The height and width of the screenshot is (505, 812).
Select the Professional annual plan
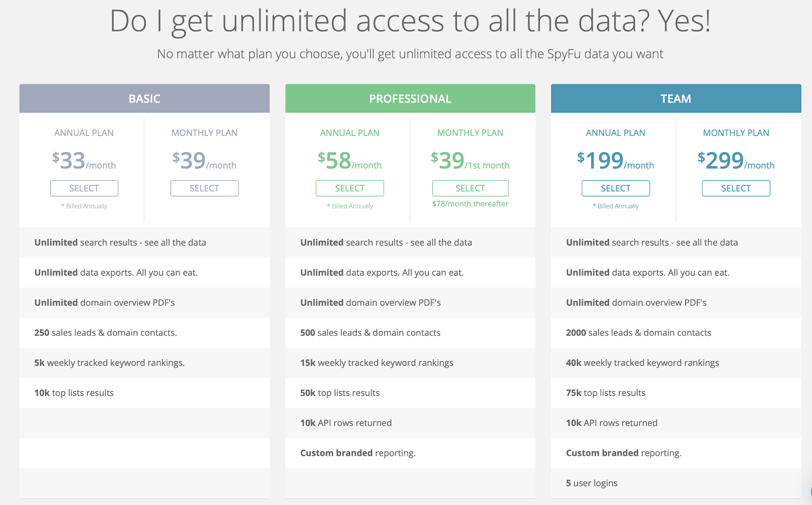(350, 188)
